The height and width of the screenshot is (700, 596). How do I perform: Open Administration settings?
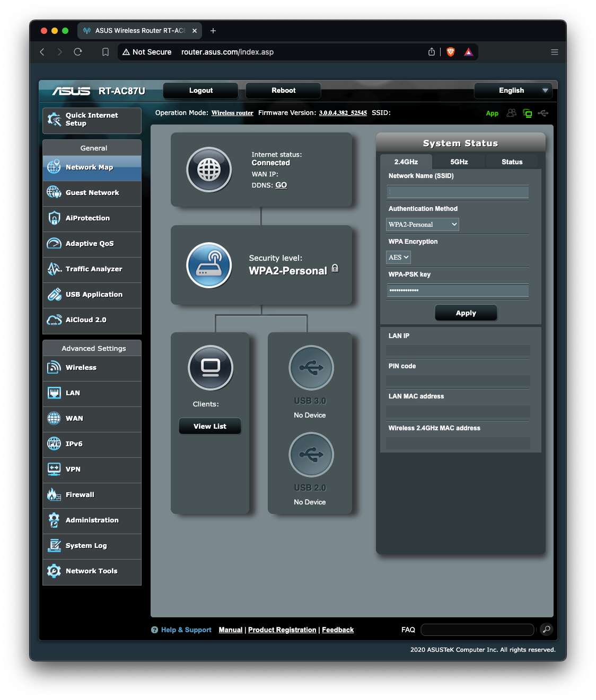92,520
